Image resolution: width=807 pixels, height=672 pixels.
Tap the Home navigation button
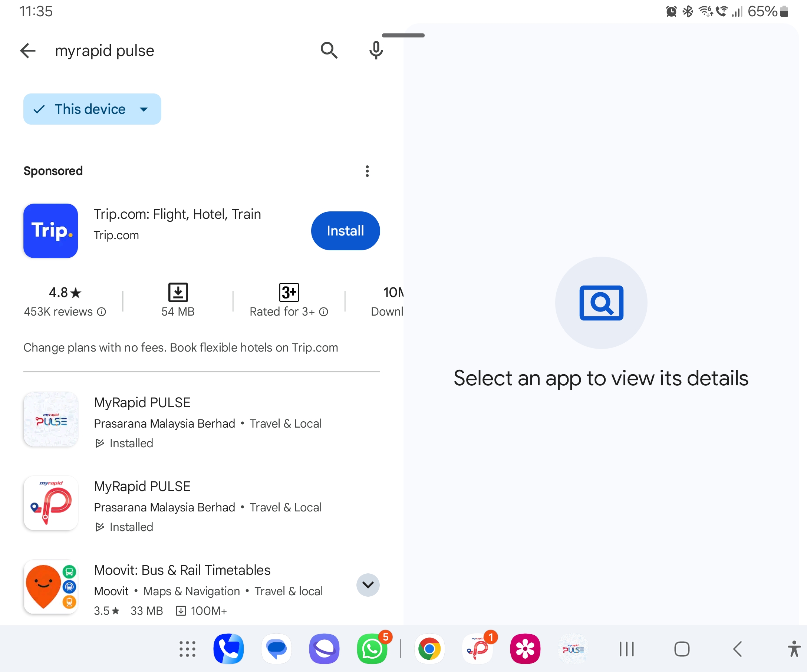click(682, 649)
